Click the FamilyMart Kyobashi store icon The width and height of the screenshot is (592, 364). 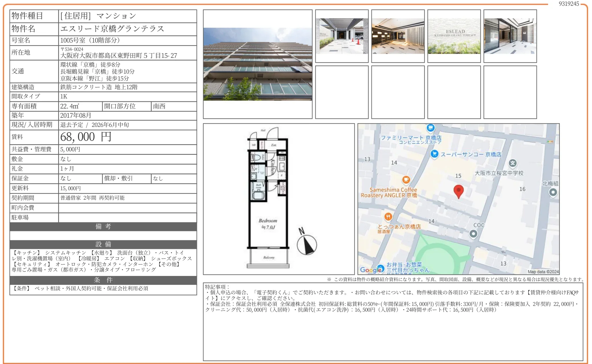(430, 127)
